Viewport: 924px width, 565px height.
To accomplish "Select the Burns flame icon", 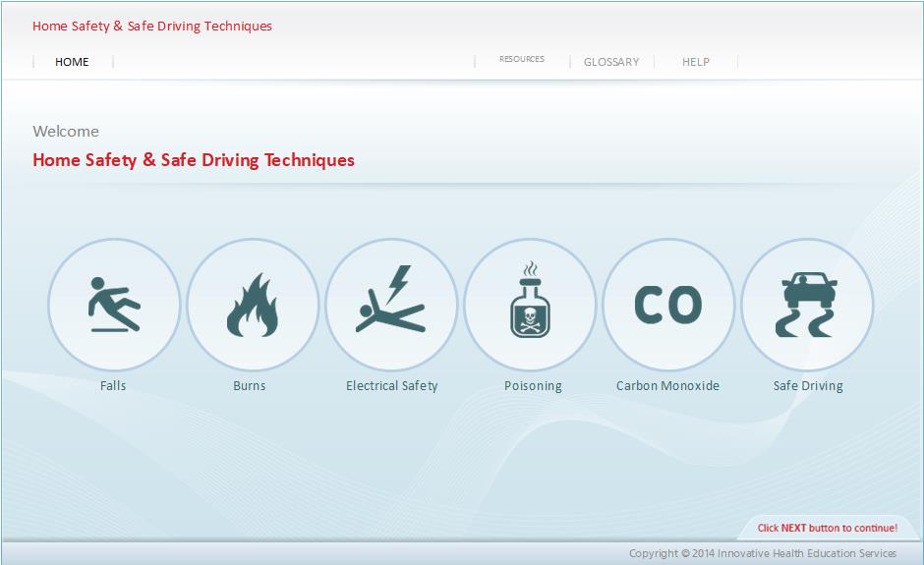I will pos(253,305).
